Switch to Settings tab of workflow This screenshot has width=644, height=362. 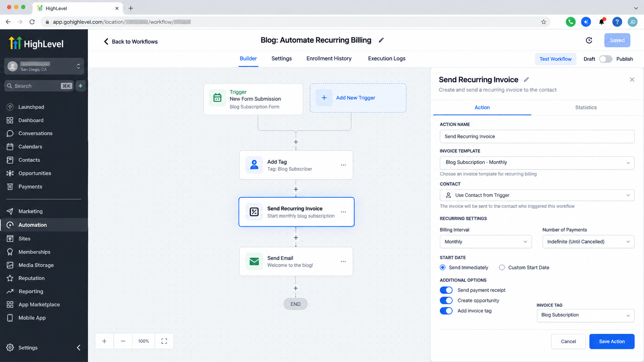click(282, 58)
